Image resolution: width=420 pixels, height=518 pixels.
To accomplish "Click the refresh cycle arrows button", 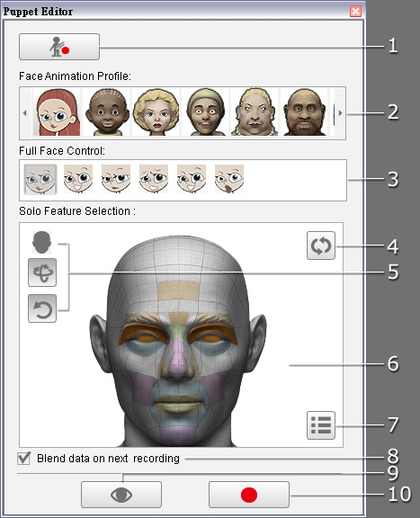I will (x=321, y=246).
